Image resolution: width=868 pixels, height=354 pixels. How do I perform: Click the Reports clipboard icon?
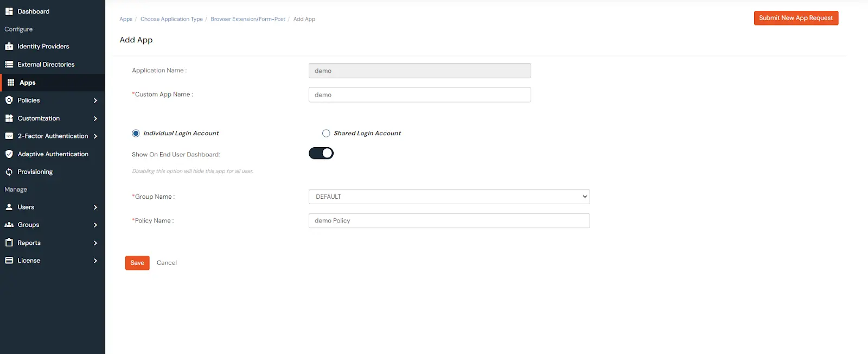pyautogui.click(x=9, y=243)
